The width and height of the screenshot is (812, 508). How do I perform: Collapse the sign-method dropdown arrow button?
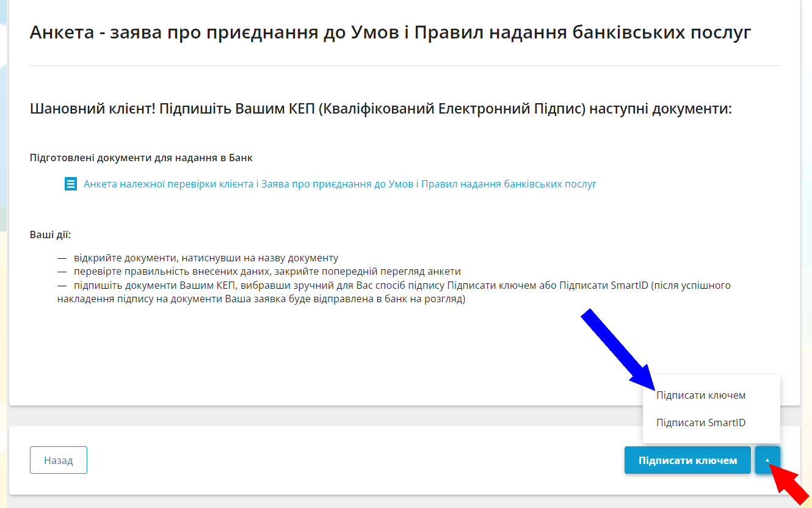tap(767, 460)
